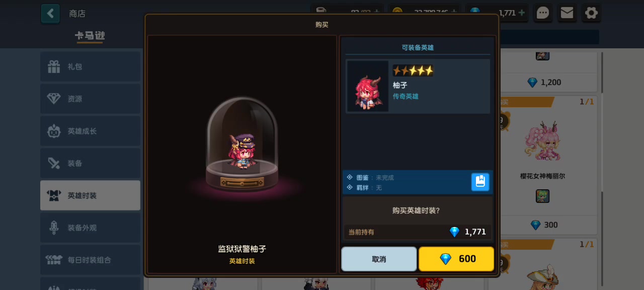Select the 英雄时装 category

pyautogui.click(x=91, y=195)
